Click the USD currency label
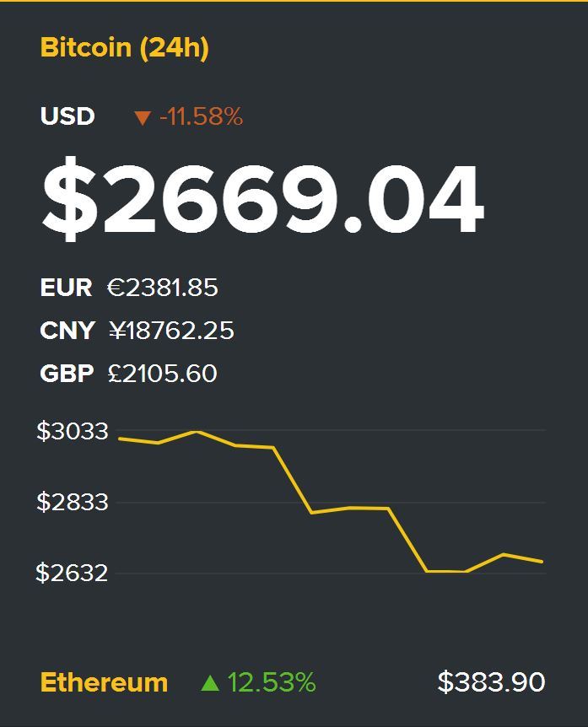588x727 pixels. point(67,116)
